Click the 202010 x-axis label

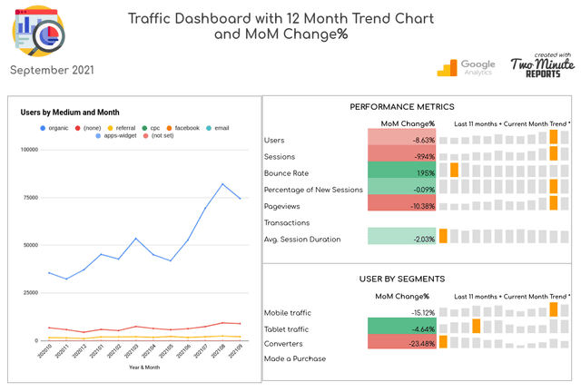pos(44,351)
